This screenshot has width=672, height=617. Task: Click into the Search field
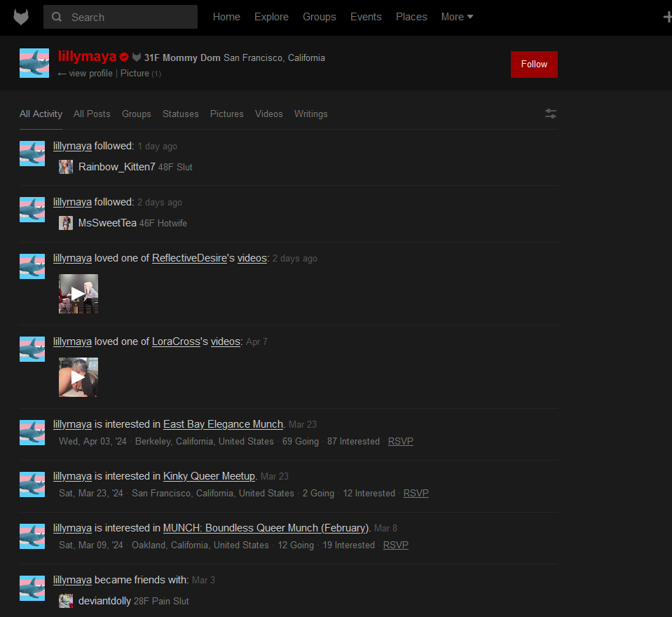pyautogui.click(x=121, y=17)
